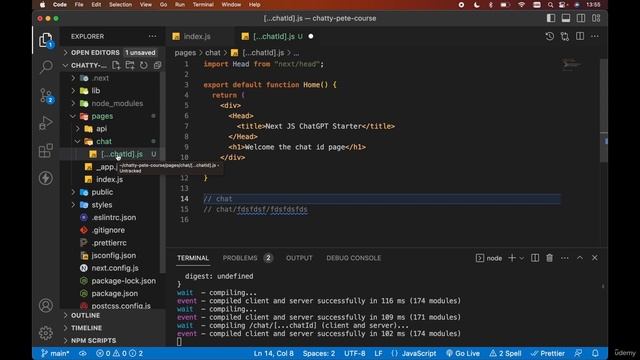Open editor more actions menu
Image resolution: width=640 pixels, height=360 pixels.
595,36
